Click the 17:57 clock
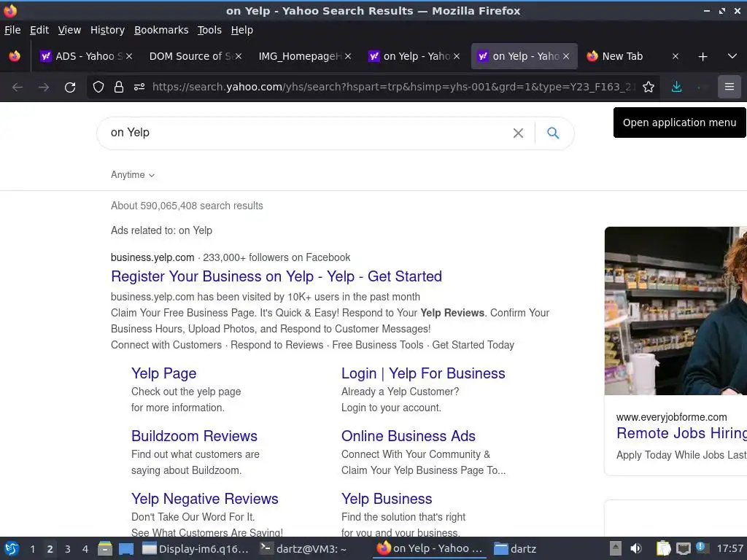This screenshot has height=560, width=747. coord(729,548)
